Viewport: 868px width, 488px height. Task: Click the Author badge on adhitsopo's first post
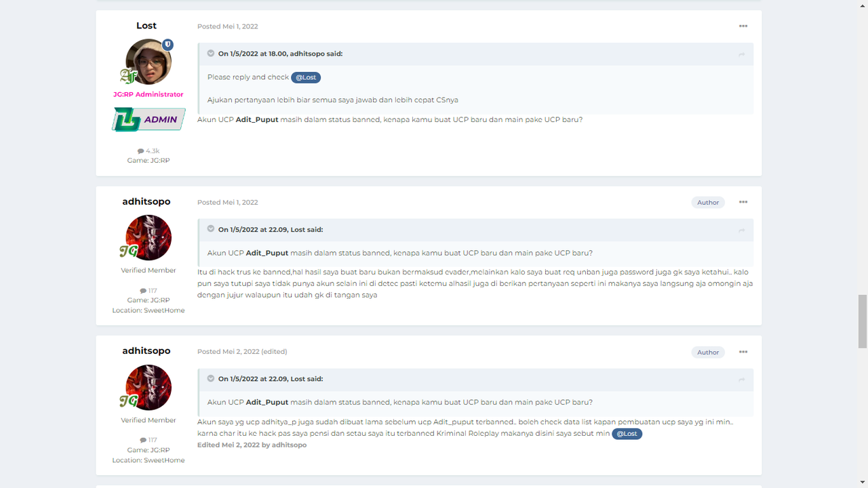click(x=708, y=203)
